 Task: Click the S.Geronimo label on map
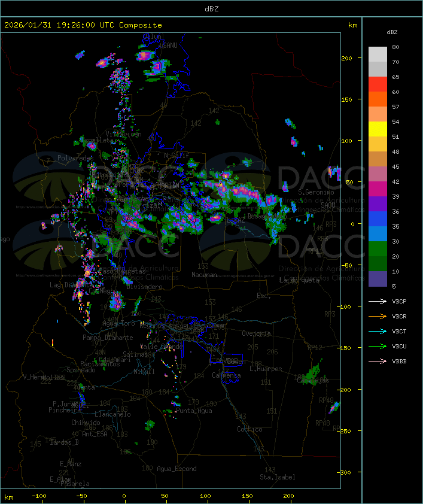(x=315, y=193)
